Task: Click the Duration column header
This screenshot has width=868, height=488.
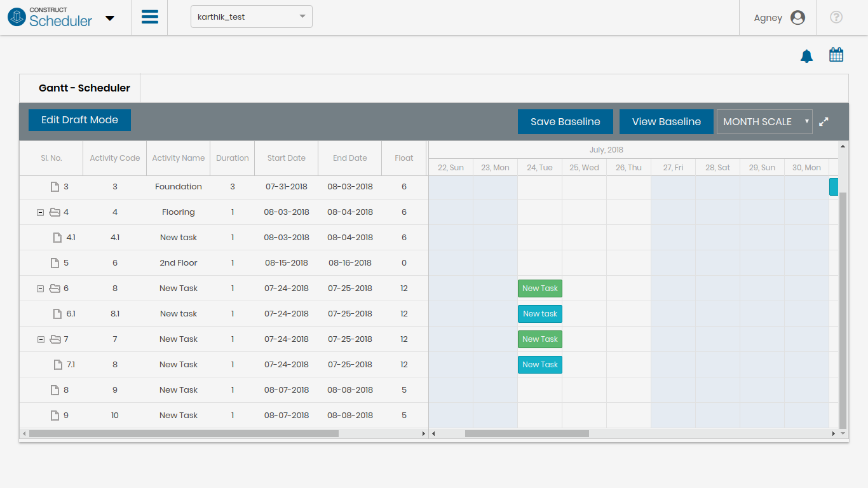Action: pos(233,158)
